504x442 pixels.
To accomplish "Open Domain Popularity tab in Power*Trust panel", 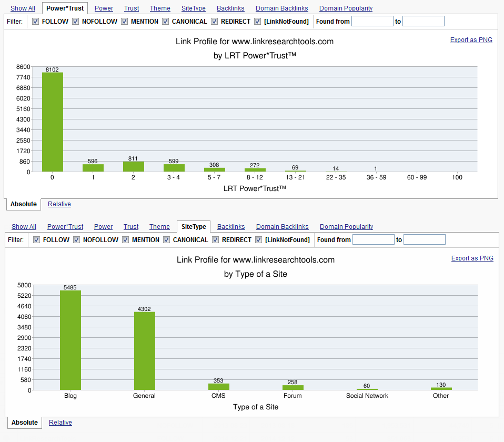I will 346,8.
